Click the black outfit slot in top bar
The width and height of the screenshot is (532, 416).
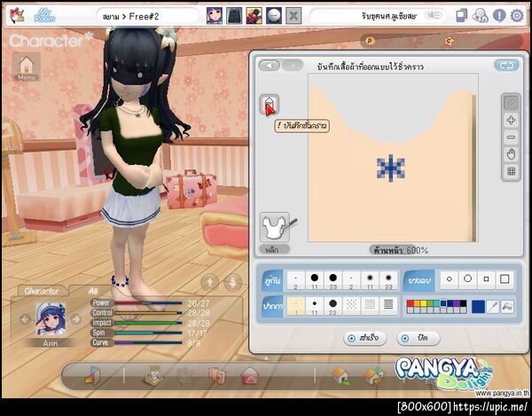coord(234,16)
